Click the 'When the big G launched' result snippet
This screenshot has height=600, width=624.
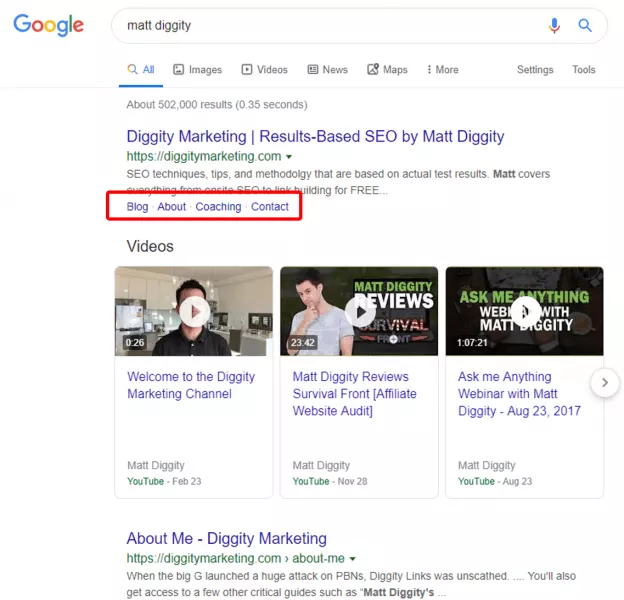point(351,584)
